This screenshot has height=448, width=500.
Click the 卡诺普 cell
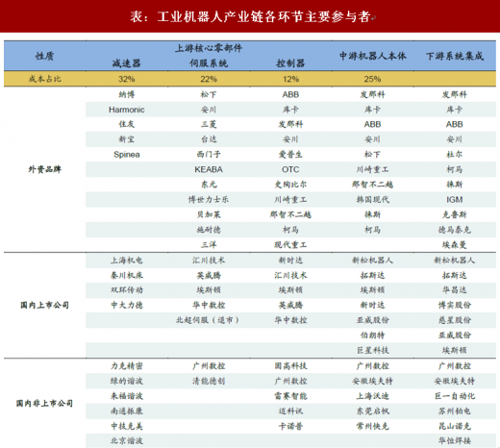[x=290, y=426]
